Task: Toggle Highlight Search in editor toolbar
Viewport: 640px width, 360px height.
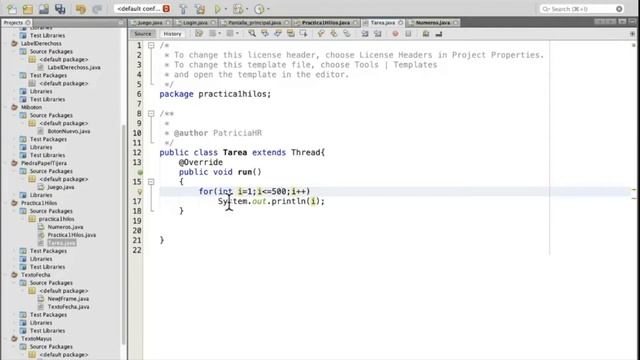Action: [x=291, y=34]
